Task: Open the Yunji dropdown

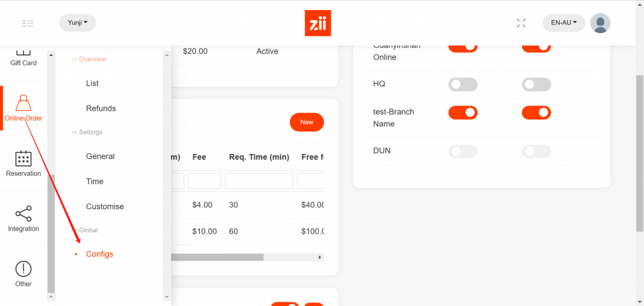Action: coord(77,23)
